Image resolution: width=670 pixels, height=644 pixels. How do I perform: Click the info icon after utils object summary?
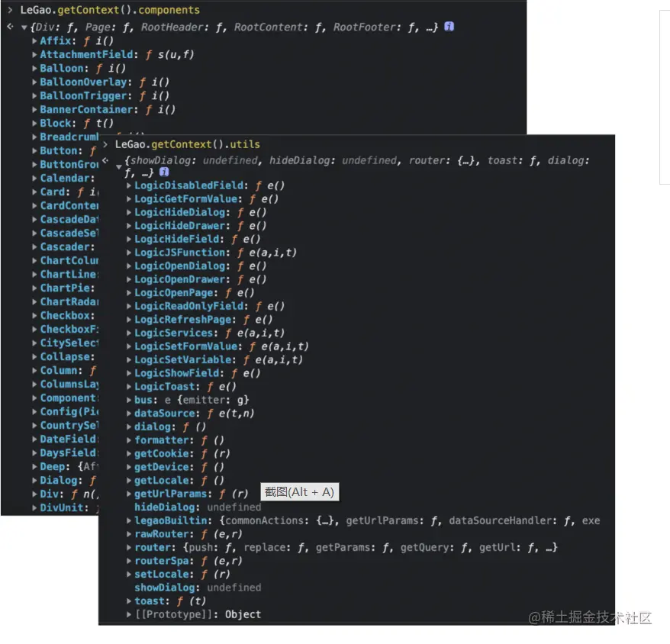(164, 172)
